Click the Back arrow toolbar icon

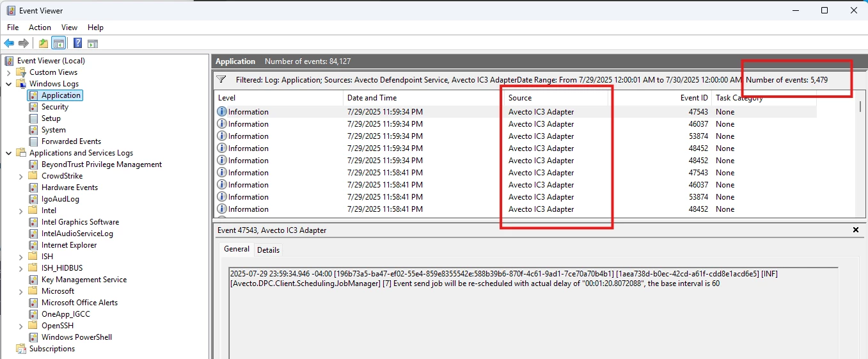click(x=9, y=44)
